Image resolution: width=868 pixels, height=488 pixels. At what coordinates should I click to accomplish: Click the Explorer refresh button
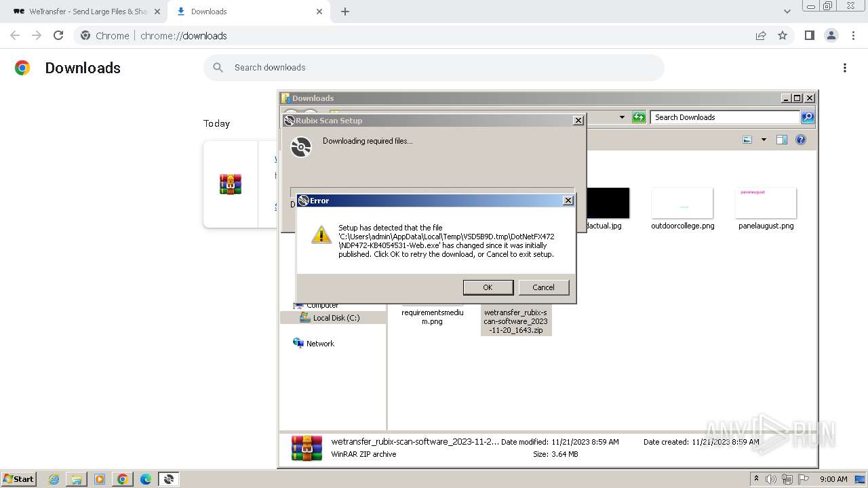tap(639, 117)
